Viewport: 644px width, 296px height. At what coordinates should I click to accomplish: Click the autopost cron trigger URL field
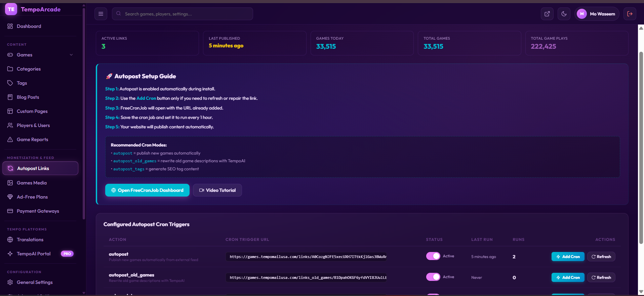pos(306,257)
